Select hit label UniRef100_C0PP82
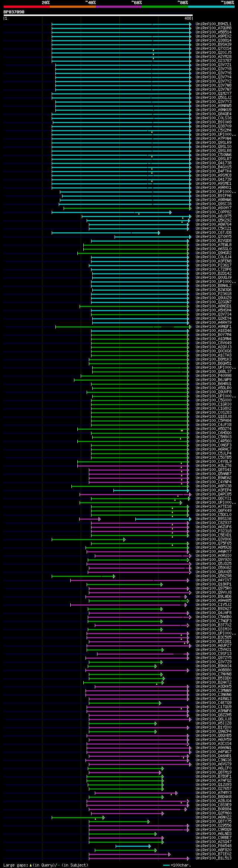238x868 pixels. click(x=213, y=212)
